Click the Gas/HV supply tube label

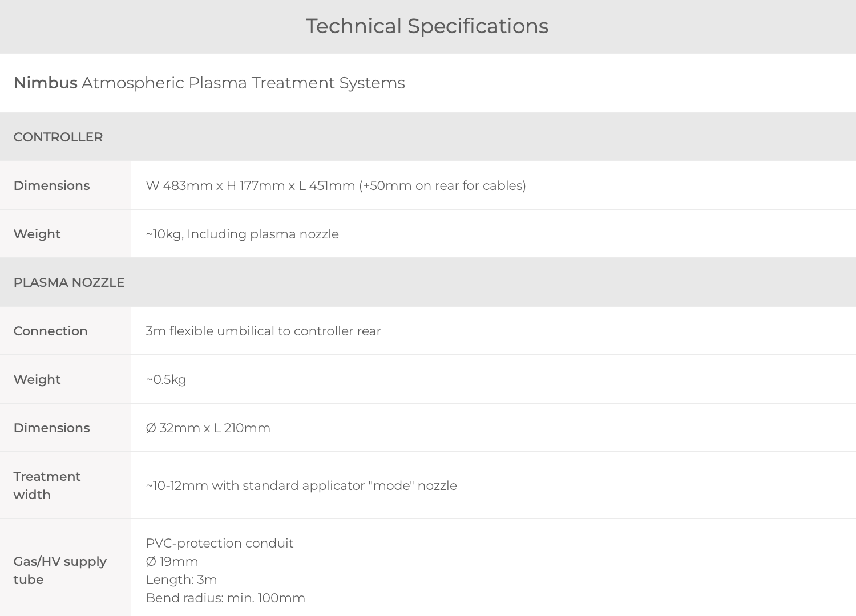pos(60,570)
